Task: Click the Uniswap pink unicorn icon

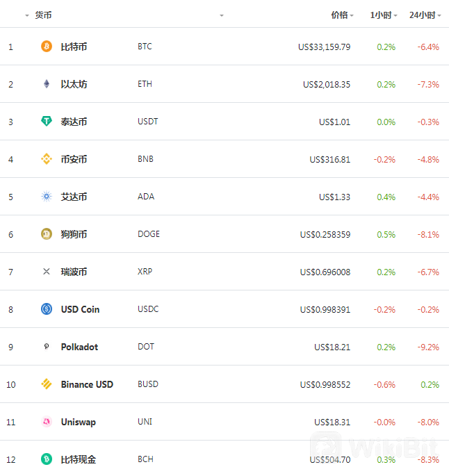Action: (47, 422)
